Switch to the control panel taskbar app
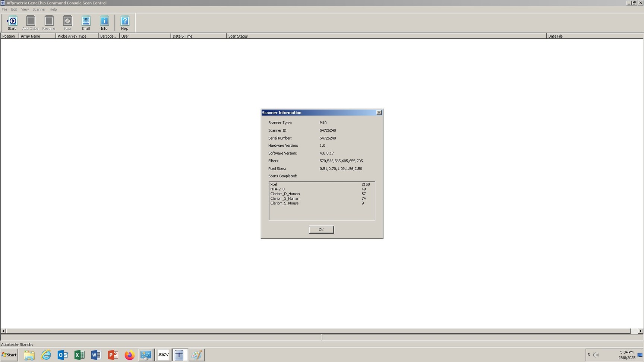 (x=146, y=355)
